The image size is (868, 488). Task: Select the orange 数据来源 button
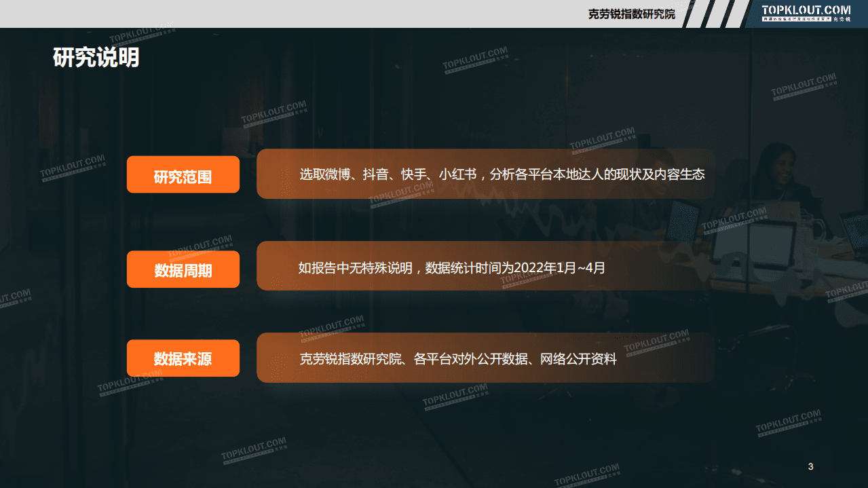[183, 358]
